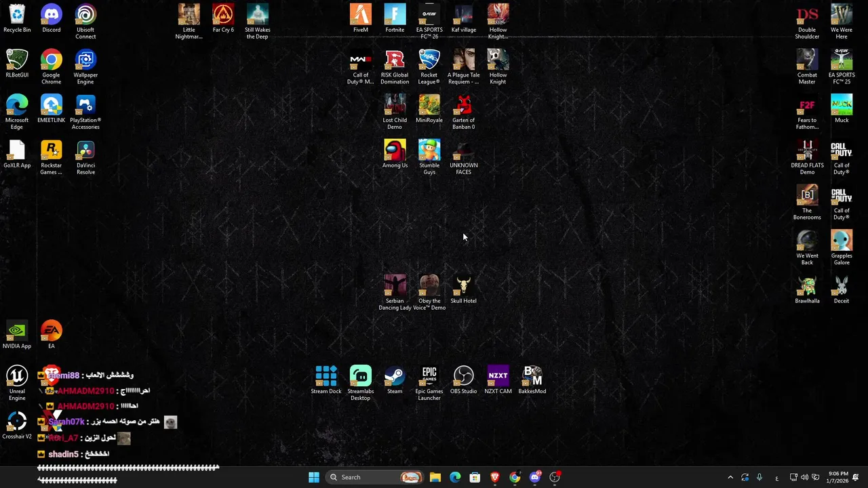The image size is (868, 488).
Task: Open the Brawlhalla shortcut
Action: (x=807, y=290)
